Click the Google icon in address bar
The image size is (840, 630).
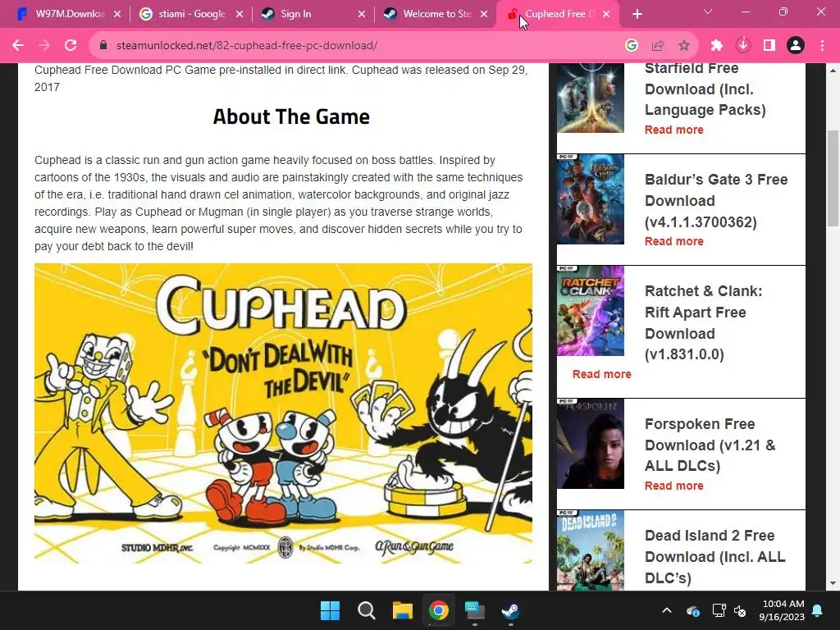632,46
